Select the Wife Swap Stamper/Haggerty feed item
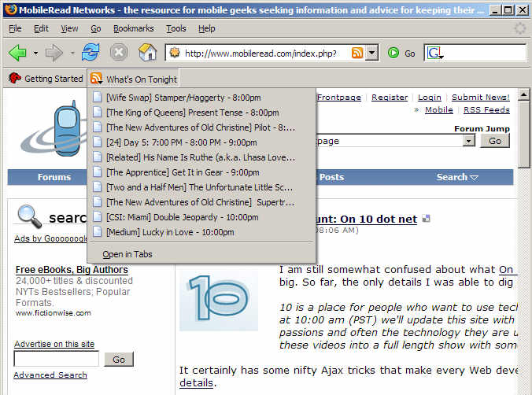532x395 pixels. pos(201,98)
